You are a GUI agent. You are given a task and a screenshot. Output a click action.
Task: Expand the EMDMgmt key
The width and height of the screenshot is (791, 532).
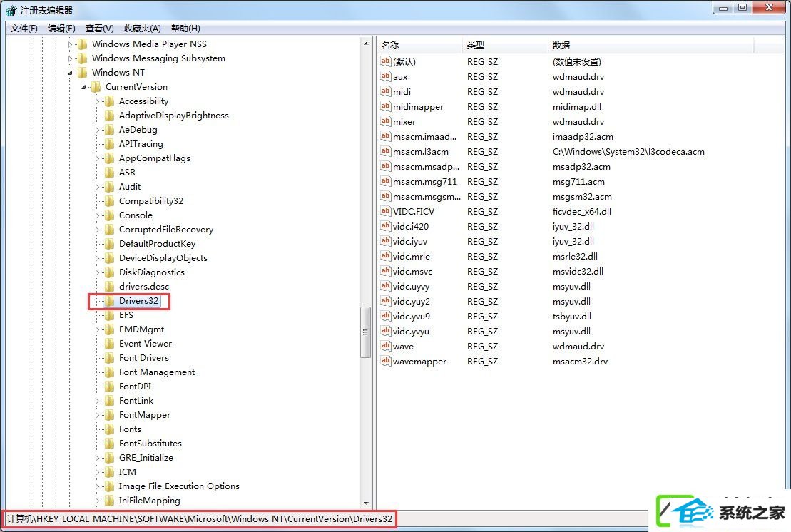98,329
